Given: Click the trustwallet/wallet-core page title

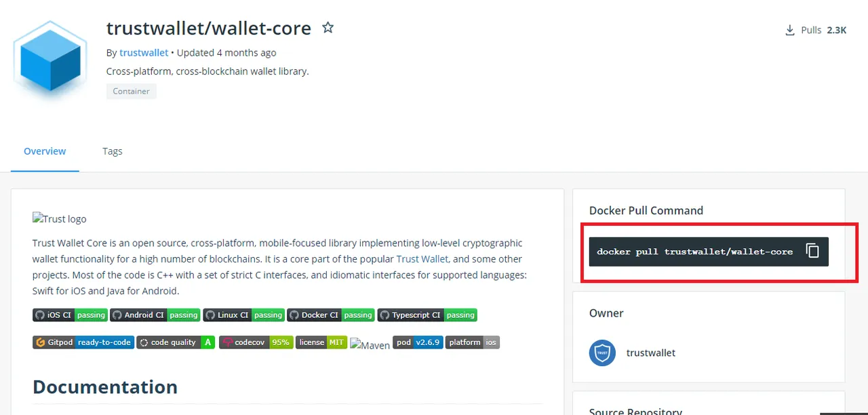Looking at the screenshot, I should pos(209,28).
